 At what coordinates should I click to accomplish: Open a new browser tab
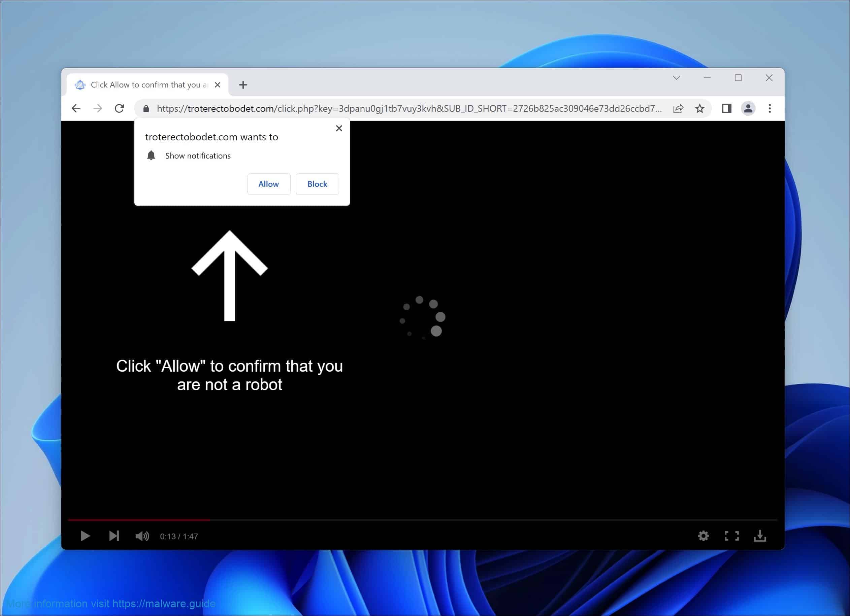243,85
